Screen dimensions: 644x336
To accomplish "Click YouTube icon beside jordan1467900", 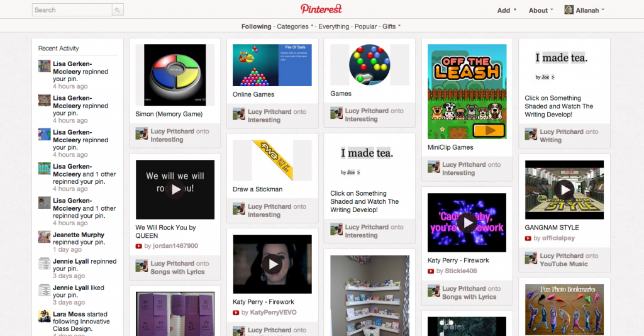I will 139,246.
